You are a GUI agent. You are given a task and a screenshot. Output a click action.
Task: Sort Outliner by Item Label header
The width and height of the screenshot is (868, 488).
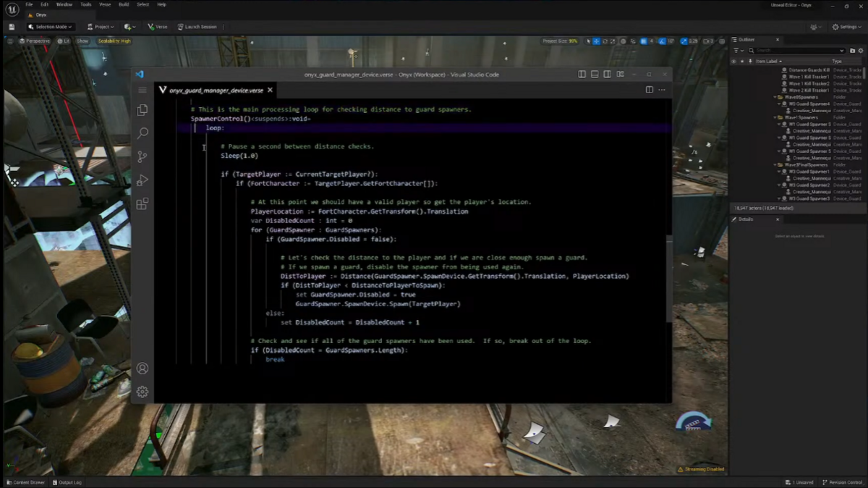click(768, 61)
